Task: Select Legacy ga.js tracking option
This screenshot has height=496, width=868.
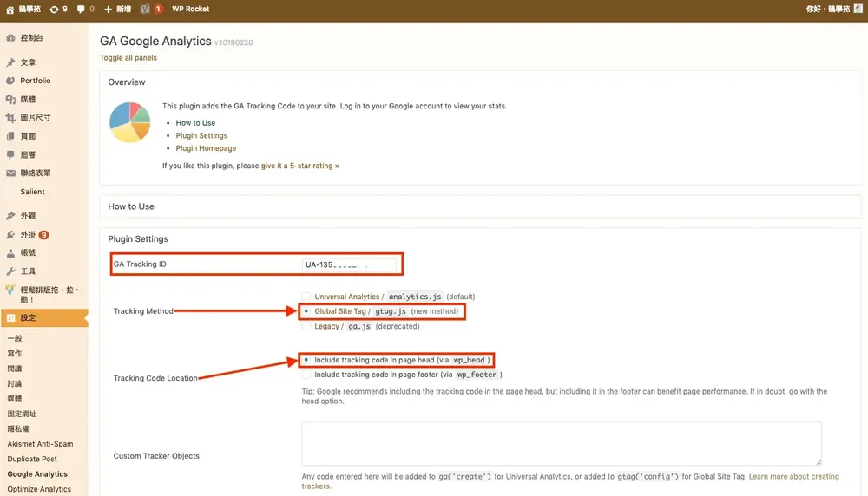Action: (x=306, y=326)
